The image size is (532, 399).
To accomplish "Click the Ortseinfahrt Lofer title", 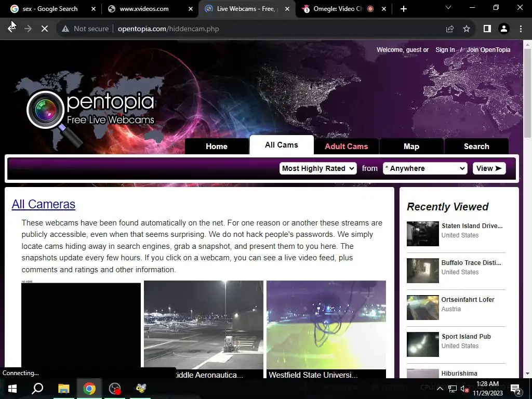I will click(468, 300).
